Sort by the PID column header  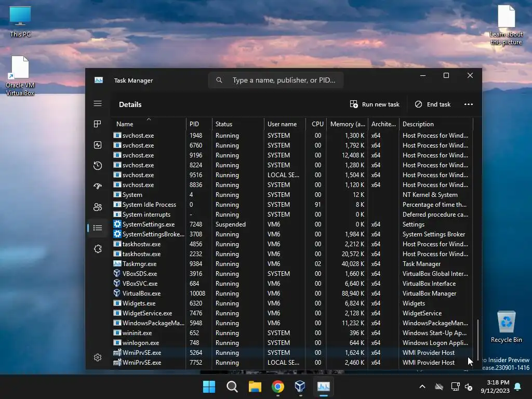[199, 124]
